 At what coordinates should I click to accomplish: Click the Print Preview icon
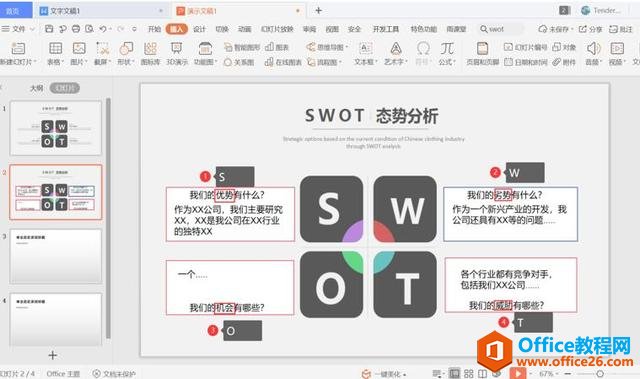(89, 29)
